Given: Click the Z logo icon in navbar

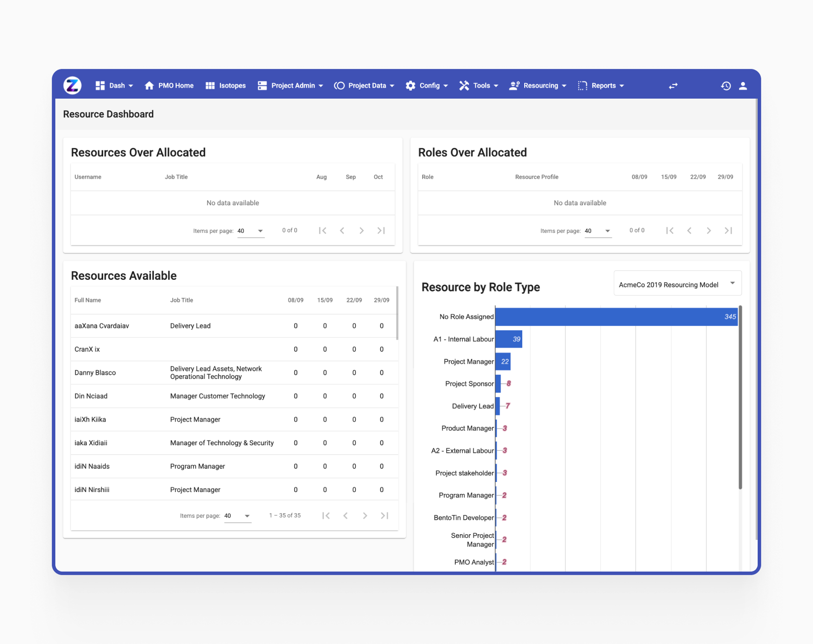Looking at the screenshot, I should pos(72,86).
